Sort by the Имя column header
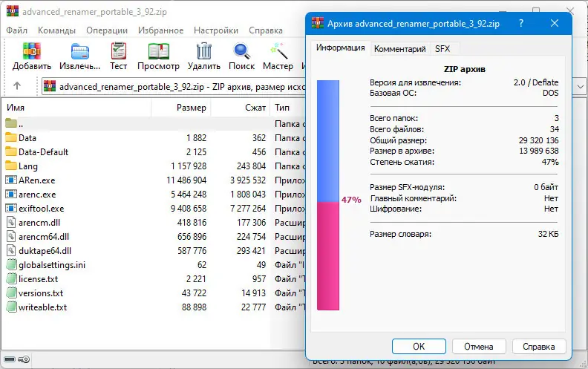Image resolution: width=588 pixels, height=369 pixels. [76, 108]
